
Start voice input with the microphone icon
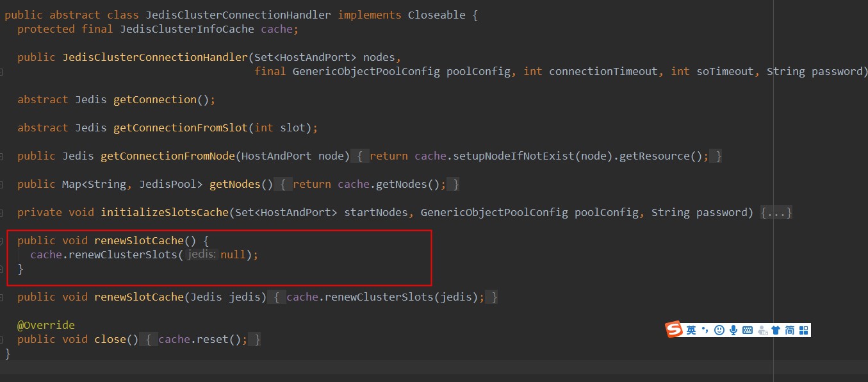733,330
